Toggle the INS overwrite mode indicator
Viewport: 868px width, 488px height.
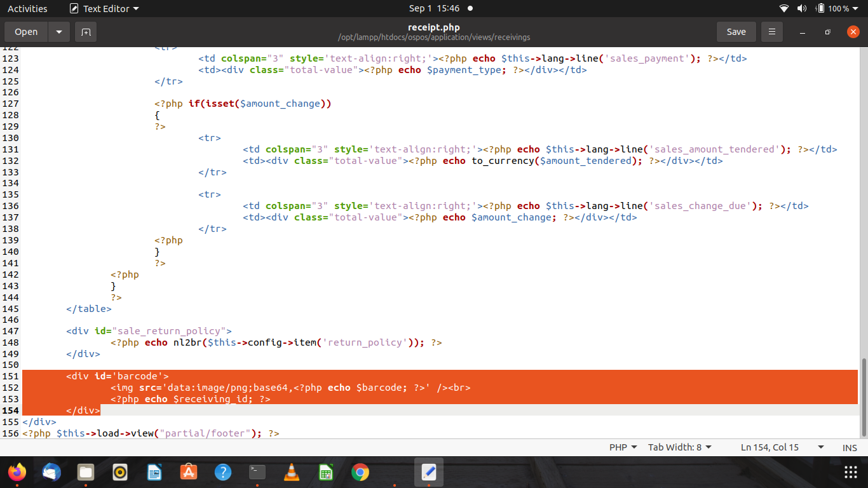pyautogui.click(x=850, y=447)
